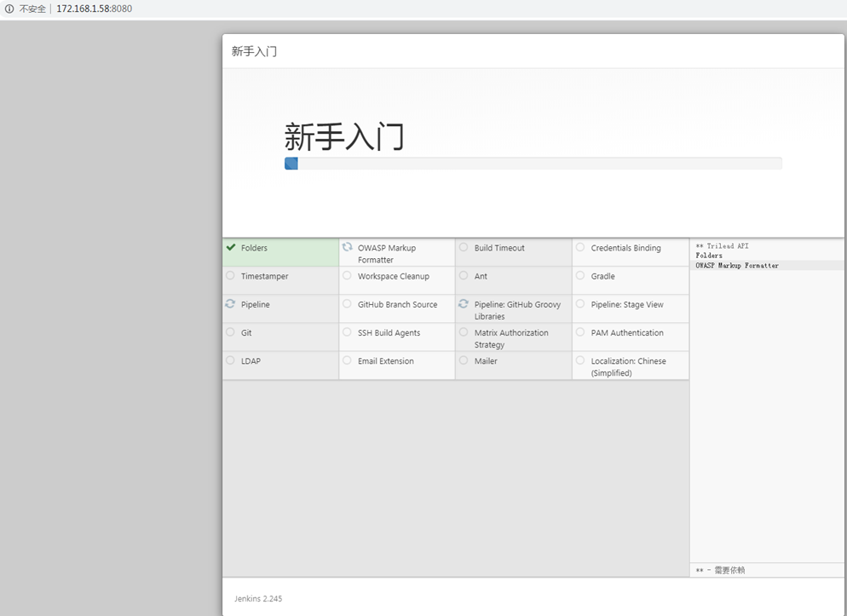Click Pipeline: GitHub Groovy Libraries label
This screenshot has height=616, width=847.
517,310
